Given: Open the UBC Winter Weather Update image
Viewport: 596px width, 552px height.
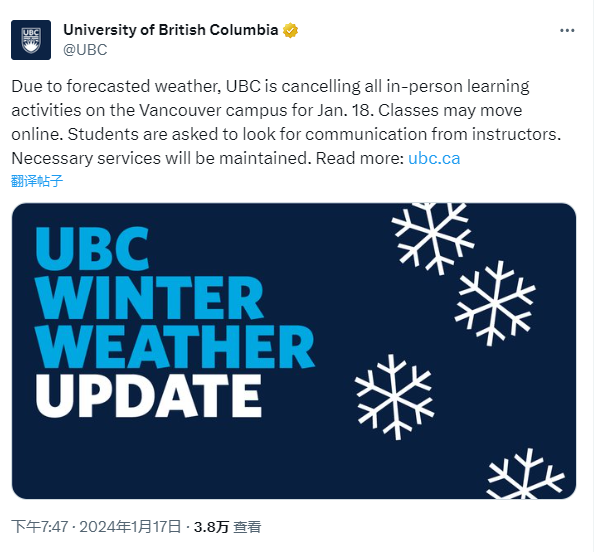Looking at the screenshot, I should 294,351.
